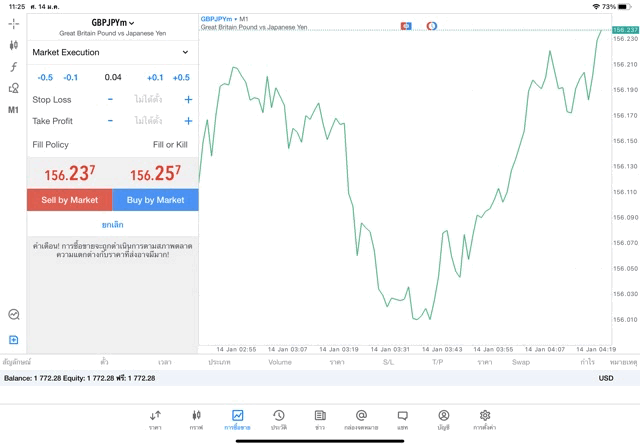640x447 pixels.
Task: Open the account (บัญชี) tab
Action: pyautogui.click(x=444, y=420)
